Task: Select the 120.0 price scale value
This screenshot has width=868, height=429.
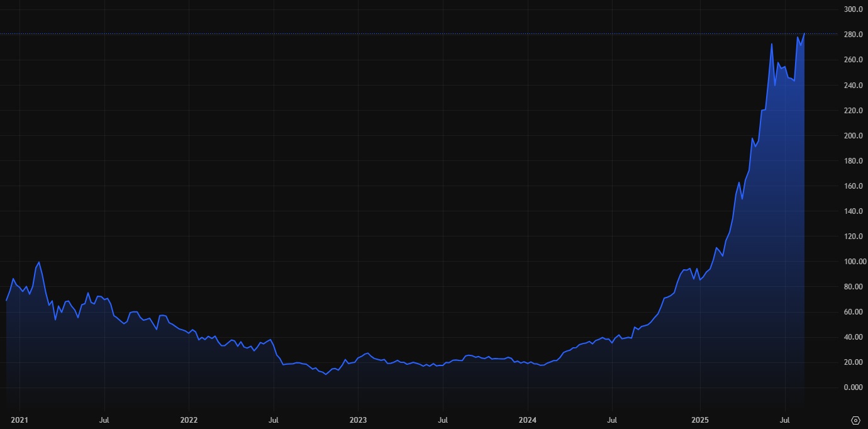Action: tap(853, 236)
